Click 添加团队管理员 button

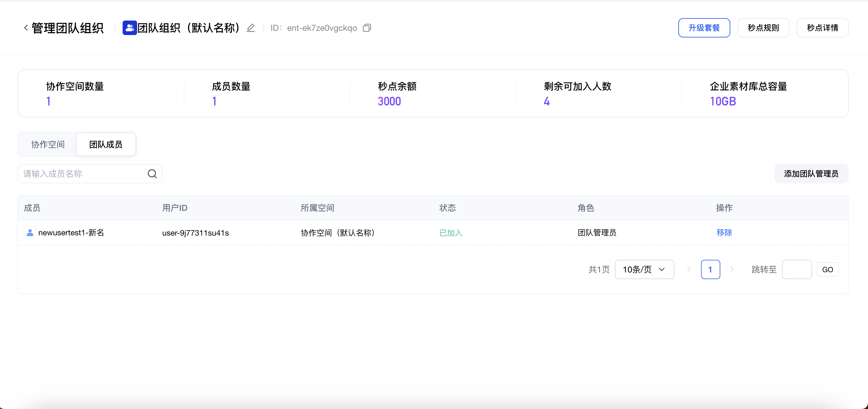(811, 173)
